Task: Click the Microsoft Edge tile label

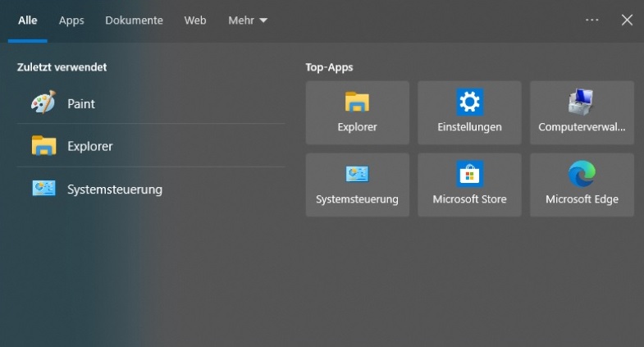Action: click(x=582, y=199)
